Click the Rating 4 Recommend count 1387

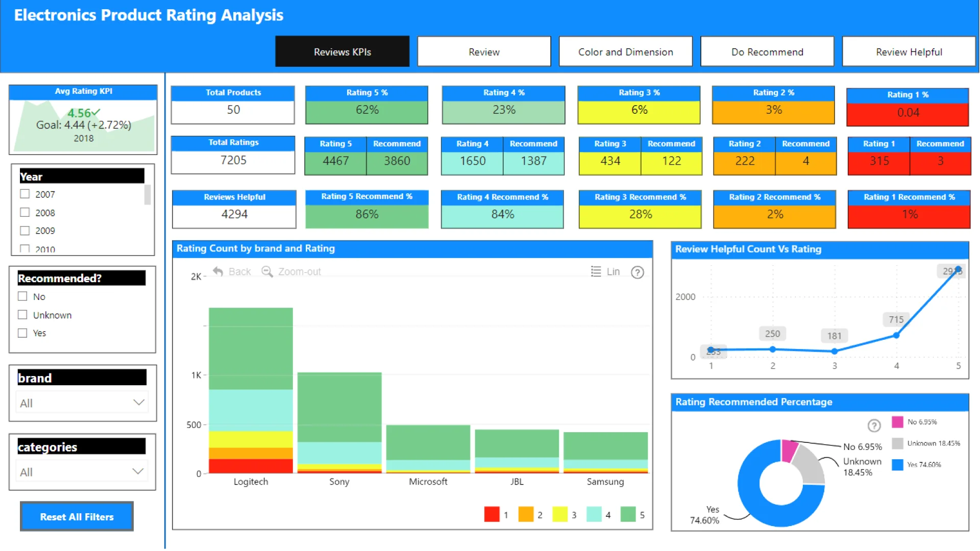(533, 161)
